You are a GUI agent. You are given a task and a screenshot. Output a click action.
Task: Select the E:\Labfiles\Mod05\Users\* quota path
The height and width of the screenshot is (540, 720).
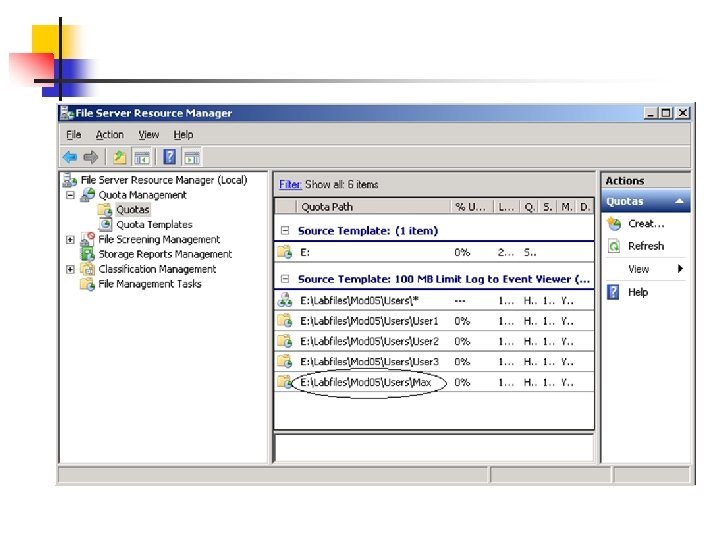pyautogui.click(x=359, y=300)
